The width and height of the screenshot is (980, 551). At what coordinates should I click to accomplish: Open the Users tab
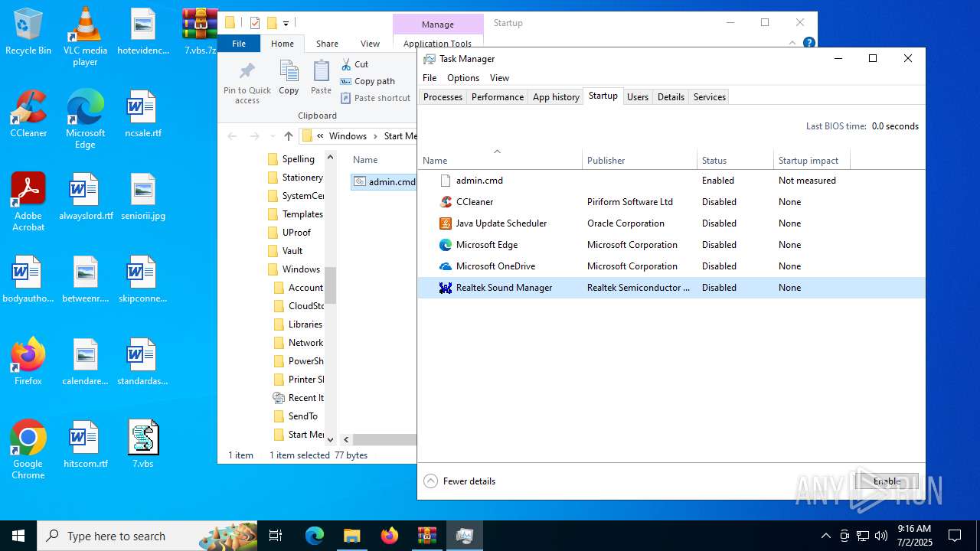638,97
